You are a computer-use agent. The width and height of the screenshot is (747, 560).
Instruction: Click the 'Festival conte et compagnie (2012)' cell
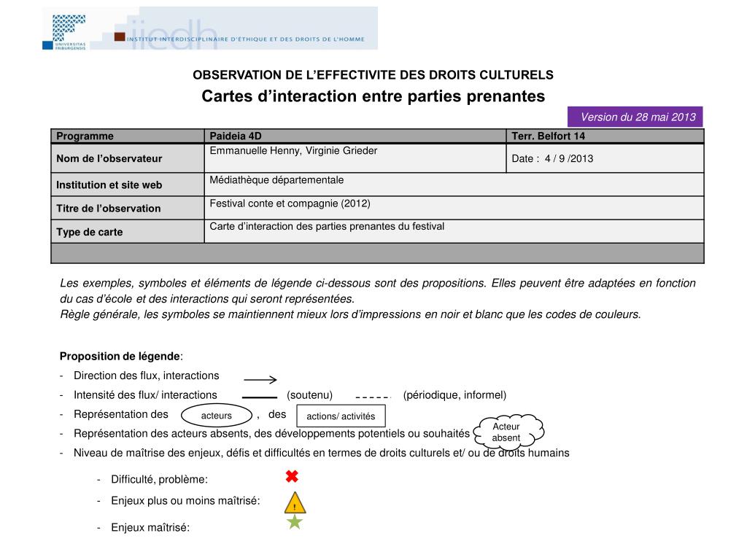pyautogui.click(x=454, y=208)
